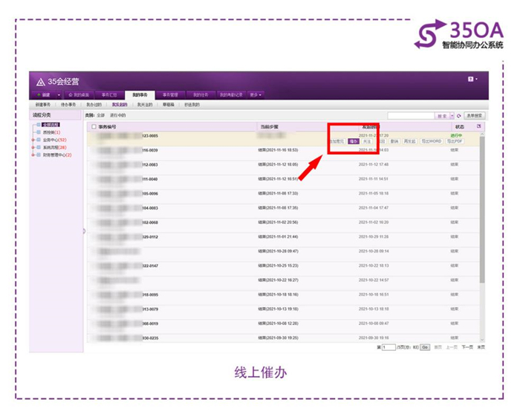The image size is (520, 420).
Task: Open the 我的考勤记录 tab
Action: (231, 95)
